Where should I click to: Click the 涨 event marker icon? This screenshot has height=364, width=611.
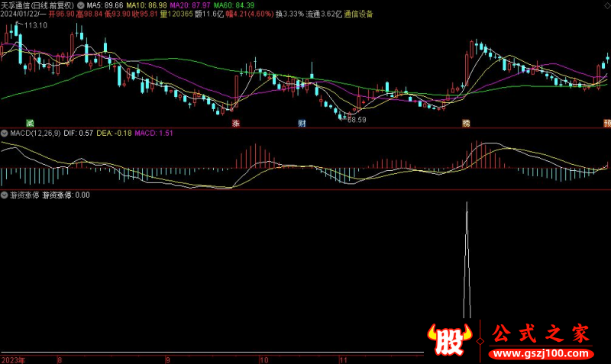236,123
